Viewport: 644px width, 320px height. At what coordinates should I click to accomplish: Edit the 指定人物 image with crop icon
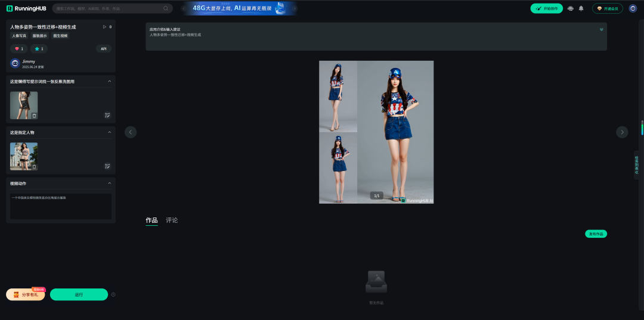pyautogui.click(x=107, y=166)
